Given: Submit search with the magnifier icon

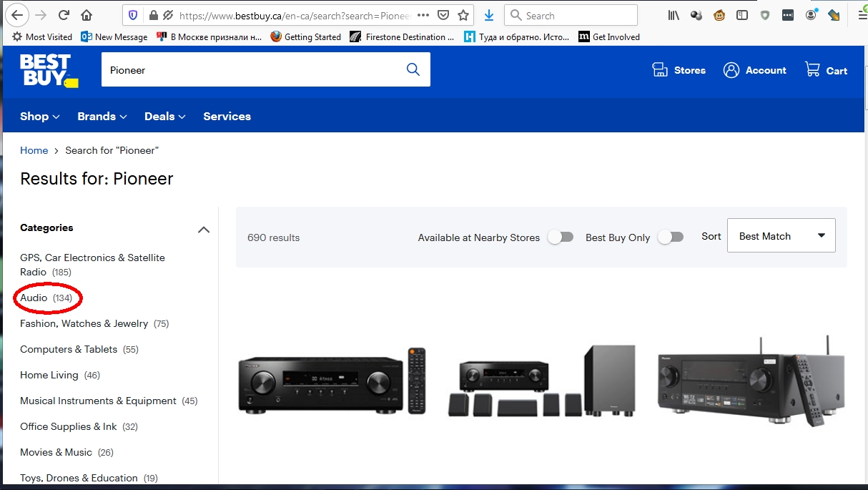Looking at the screenshot, I should pyautogui.click(x=413, y=69).
